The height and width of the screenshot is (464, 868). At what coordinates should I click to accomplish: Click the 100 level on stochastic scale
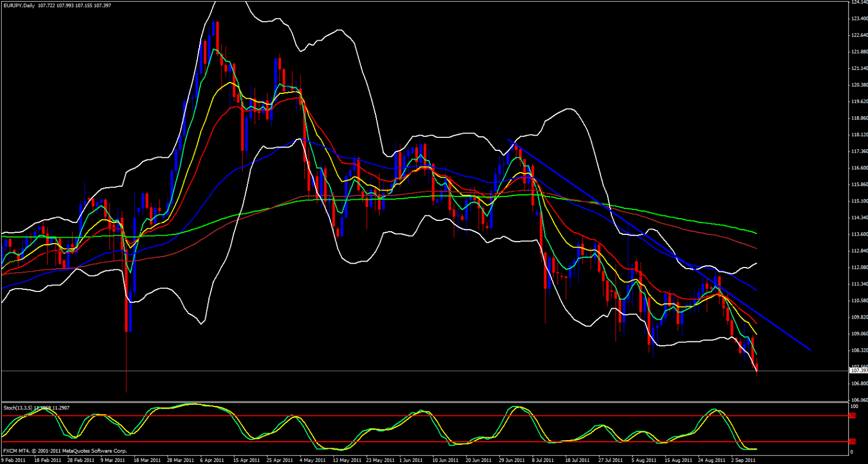click(854, 406)
